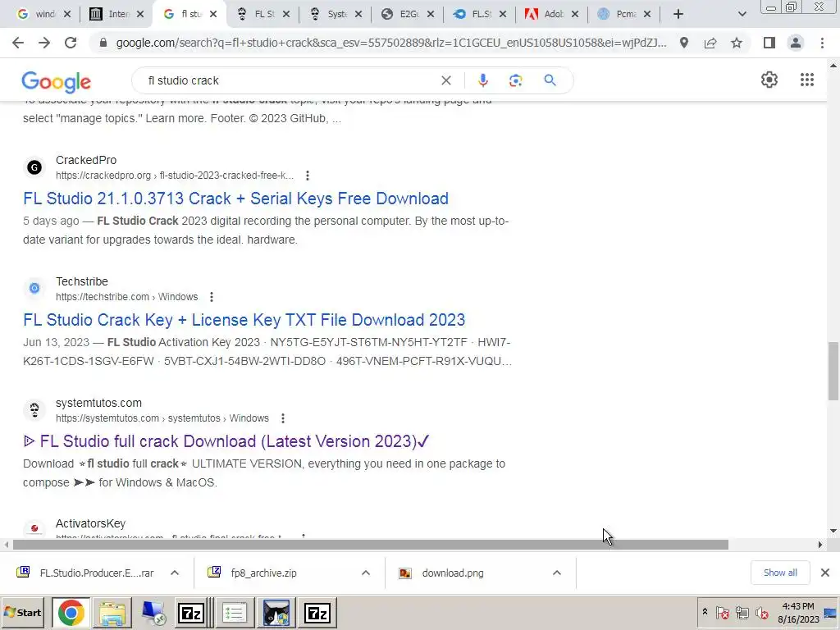Click the address bar URL
840x630 pixels.
pos(391,43)
